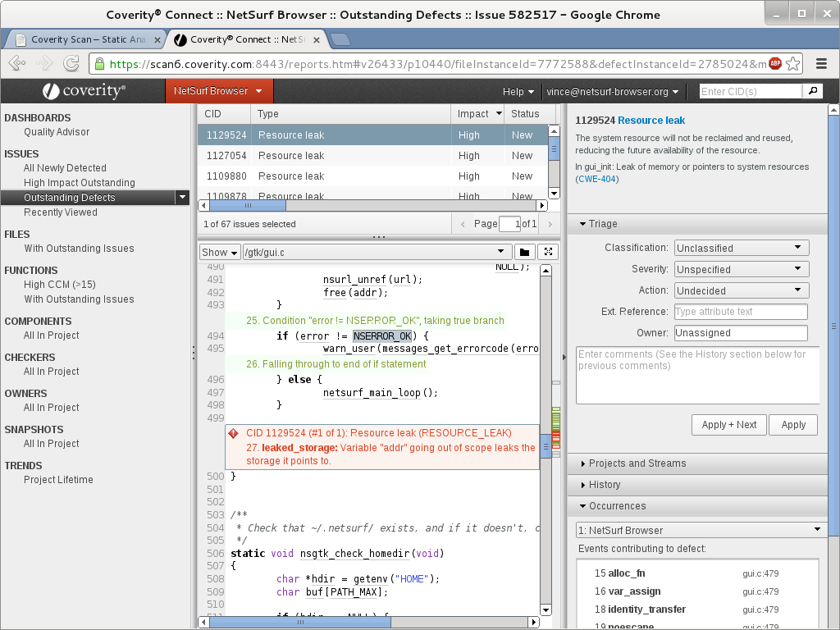The image size is (840, 630).
Task: Click in the Enter CID(s) search field
Action: click(751, 91)
